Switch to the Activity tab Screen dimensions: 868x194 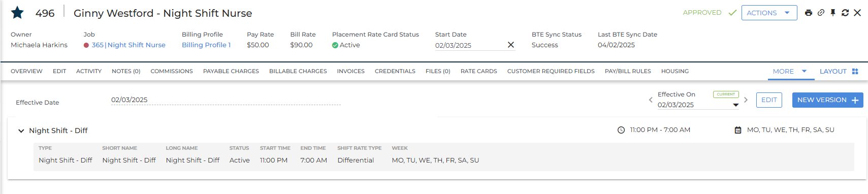89,72
